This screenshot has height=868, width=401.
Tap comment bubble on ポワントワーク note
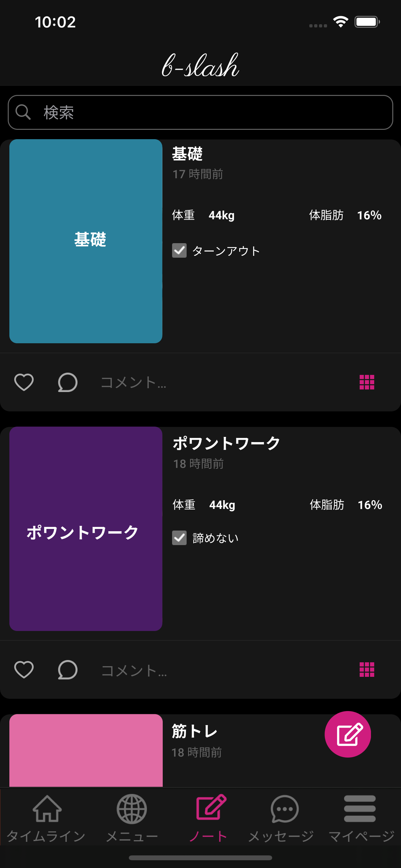67,669
